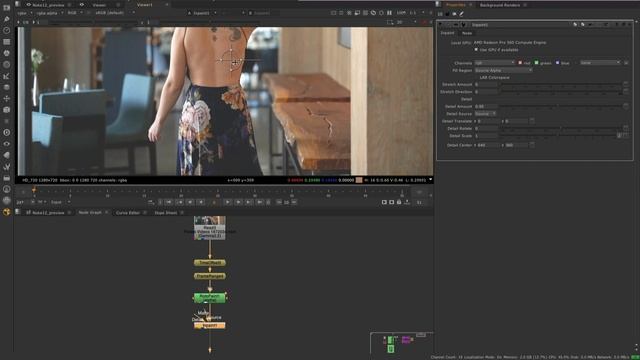
Task: Toggle the green channel checkbox
Action: tap(537, 63)
